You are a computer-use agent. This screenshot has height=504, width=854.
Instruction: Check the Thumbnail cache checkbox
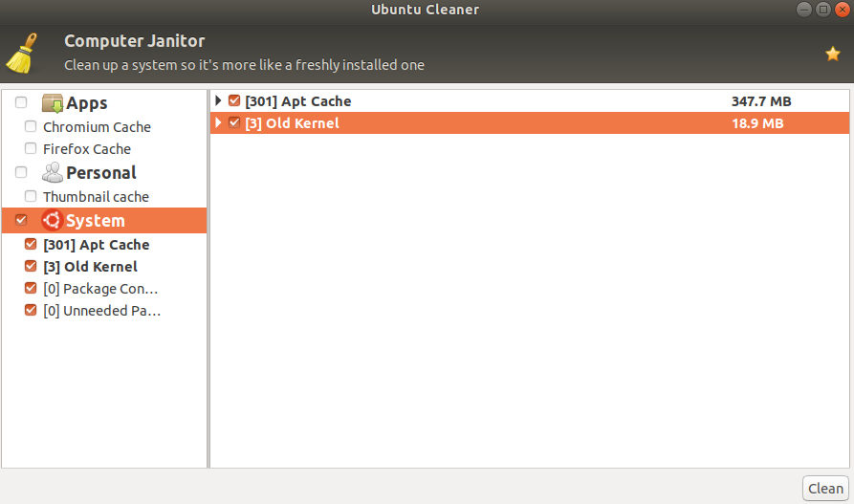click(31, 196)
